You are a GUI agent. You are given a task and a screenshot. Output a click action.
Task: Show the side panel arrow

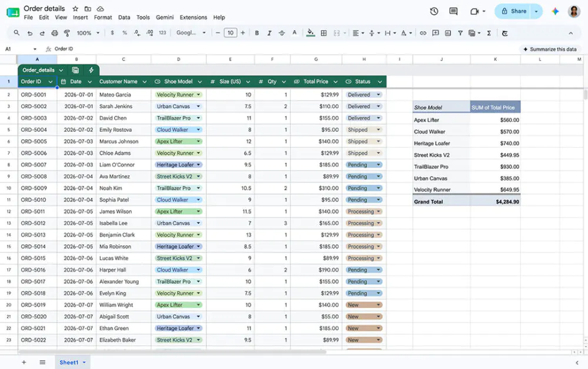577,363
